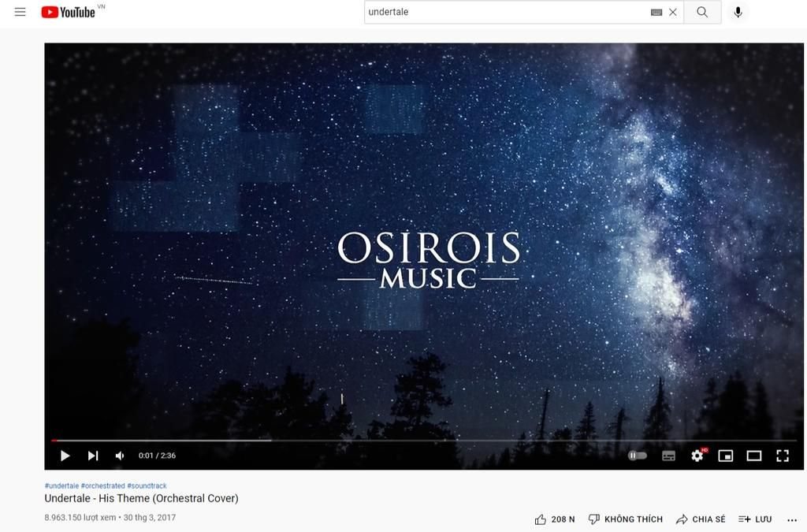Switch to theater mode
This screenshot has width=807, height=532.
coord(754,456)
